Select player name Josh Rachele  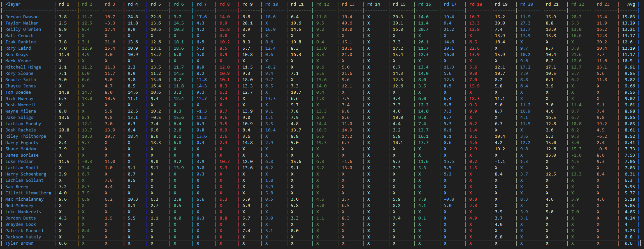click(x=21, y=130)
